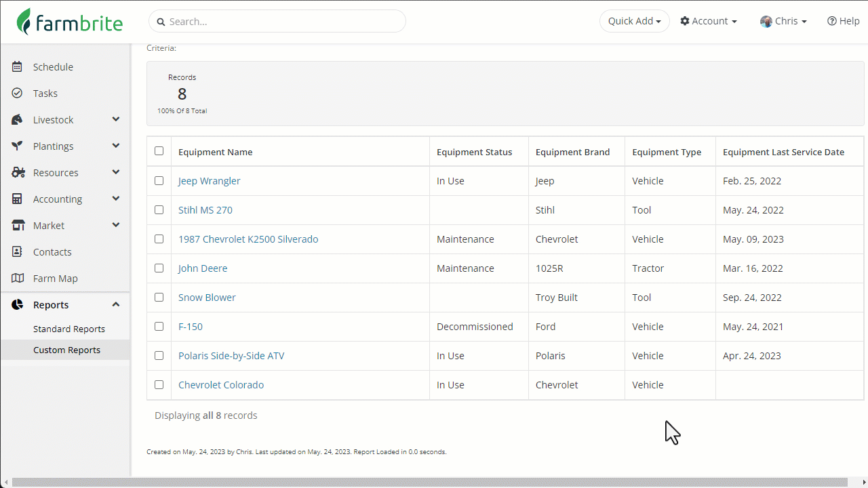This screenshot has width=868, height=488.
Task: Click the Equipment Brand column header
Action: 573,152
